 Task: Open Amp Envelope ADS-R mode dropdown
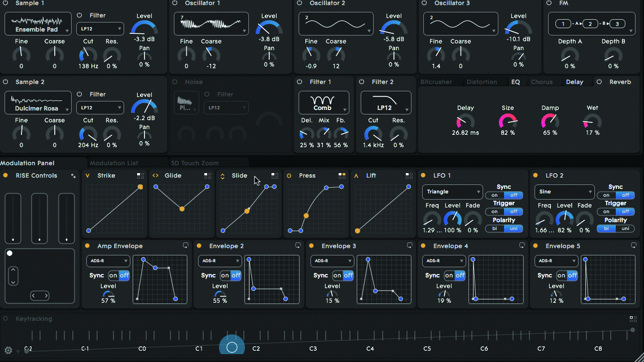click(108, 261)
